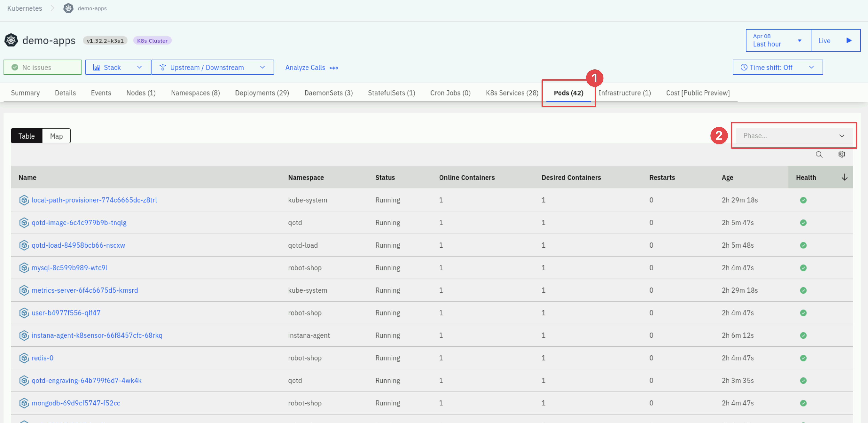Open pod user-b4977f556-qlf47
The width and height of the screenshot is (868, 423).
pos(66,313)
